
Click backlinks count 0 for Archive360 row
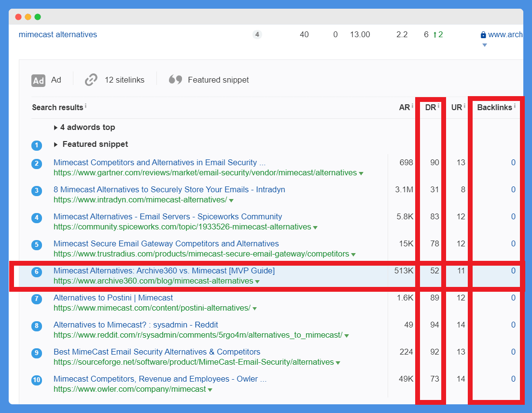pyautogui.click(x=513, y=271)
